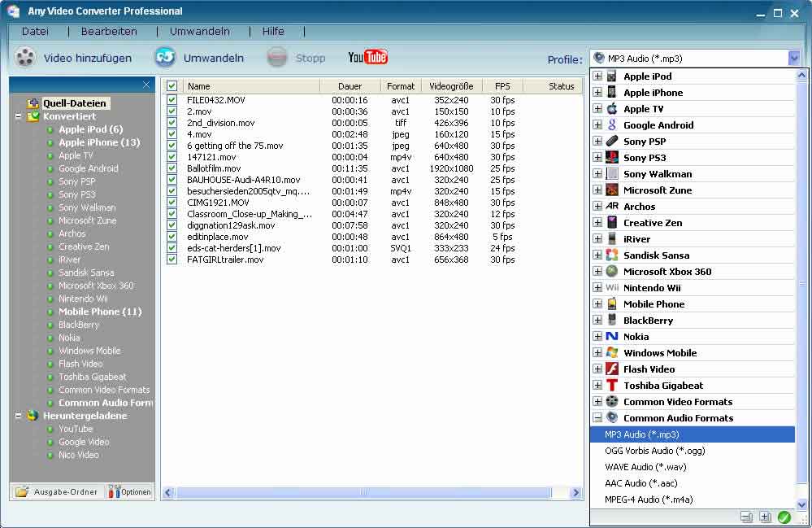
Task: Uncheck the 147121.mov checkbox
Action: [x=172, y=156]
